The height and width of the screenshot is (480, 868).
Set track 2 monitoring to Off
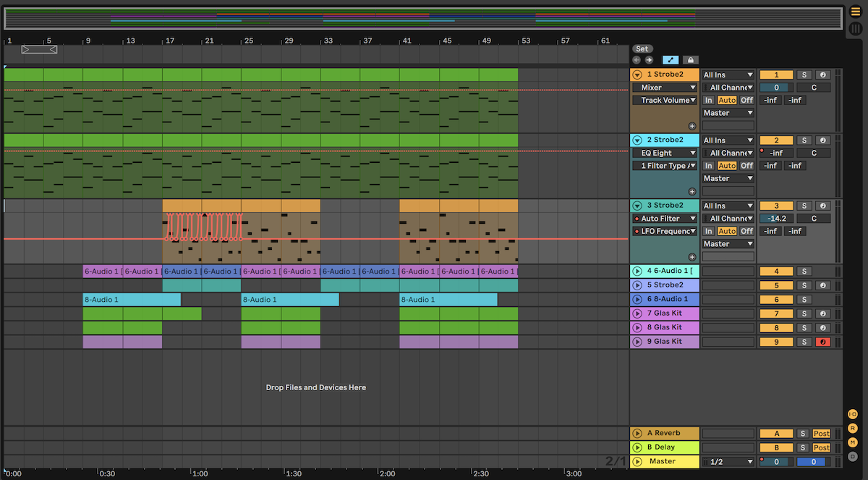pyautogui.click(x=746, y=166)
